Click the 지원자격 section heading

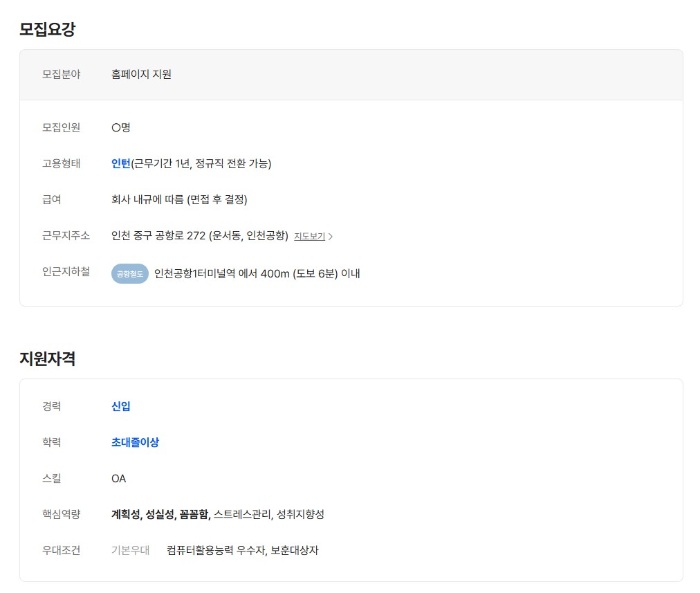click(47, 359)
